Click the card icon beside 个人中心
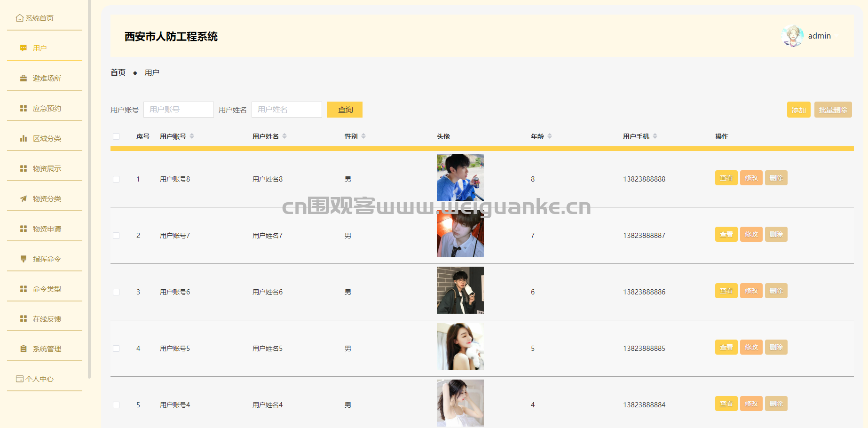868x428 pixels. point(20,379)
